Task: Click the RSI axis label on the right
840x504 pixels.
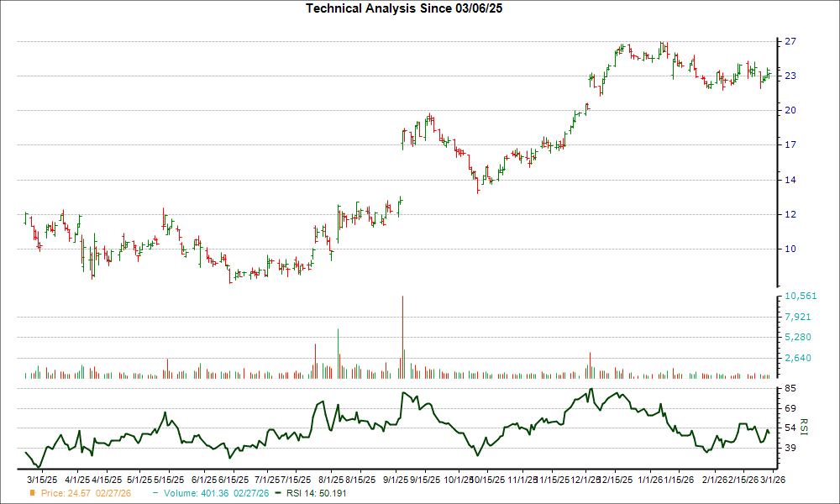Action: [804, 426]
